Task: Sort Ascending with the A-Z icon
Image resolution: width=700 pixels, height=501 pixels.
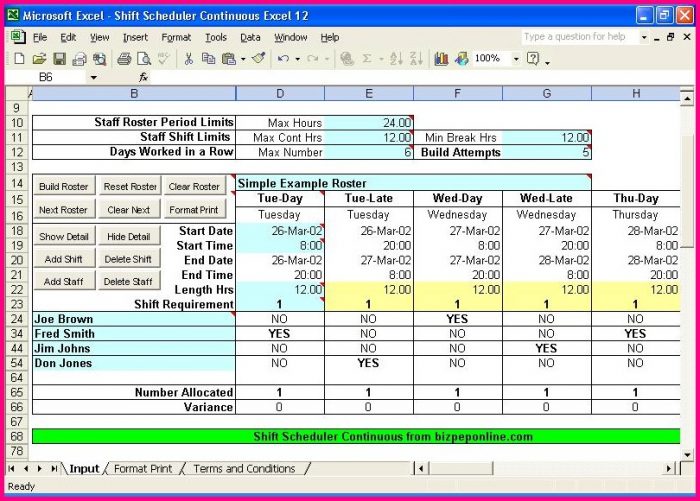Action: click(x=396, y=58)
